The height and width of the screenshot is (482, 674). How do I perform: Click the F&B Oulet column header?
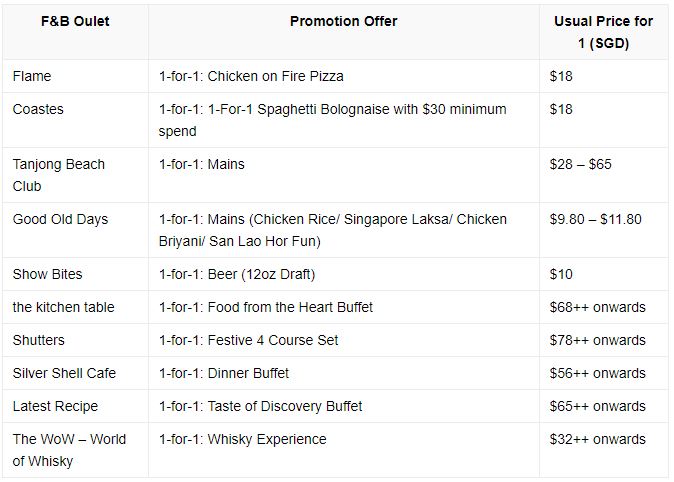(x=75, y=21)
